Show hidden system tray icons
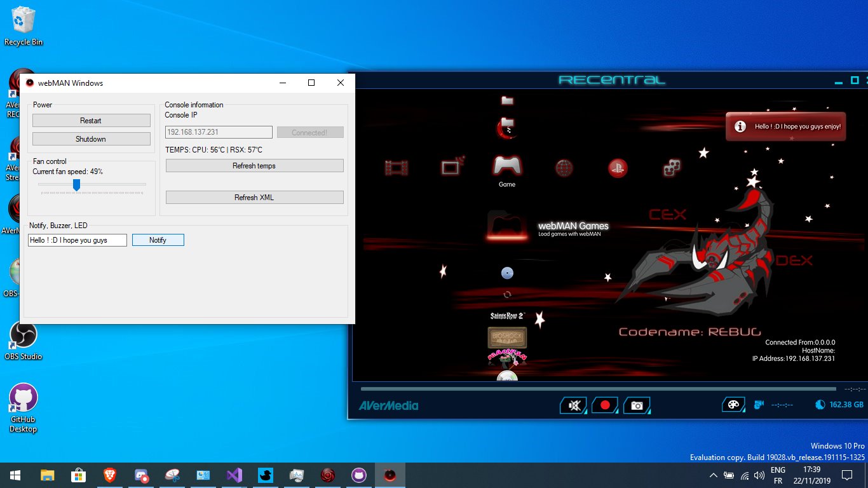The height and width of the screenshot is (488, 868). click(713, 475)
